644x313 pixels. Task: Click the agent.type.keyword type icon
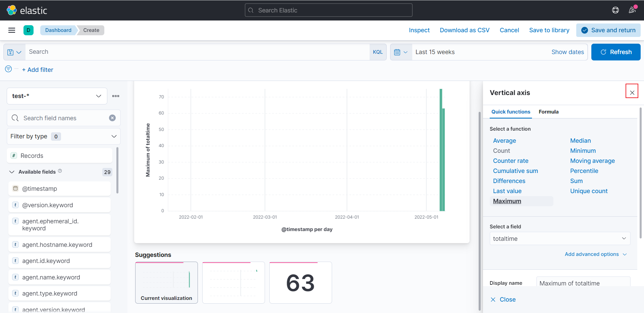tap(15, 293)
